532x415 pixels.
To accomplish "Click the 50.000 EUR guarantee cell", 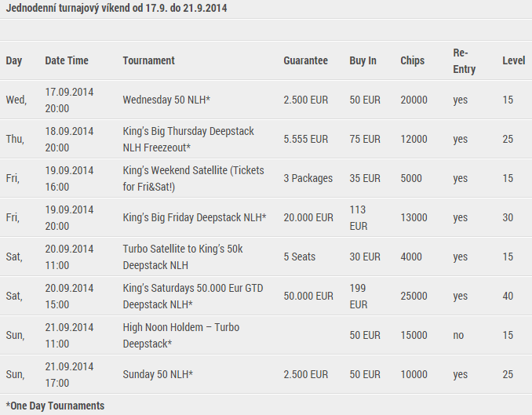I will (x=308, y=296).
